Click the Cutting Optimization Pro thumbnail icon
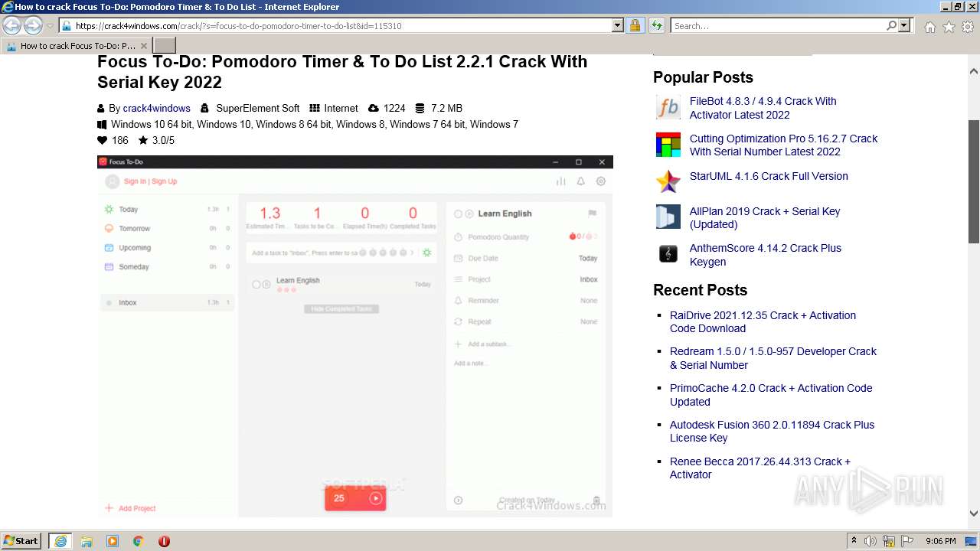The height and width of the screenshot is (551, 980). (668, 145)
